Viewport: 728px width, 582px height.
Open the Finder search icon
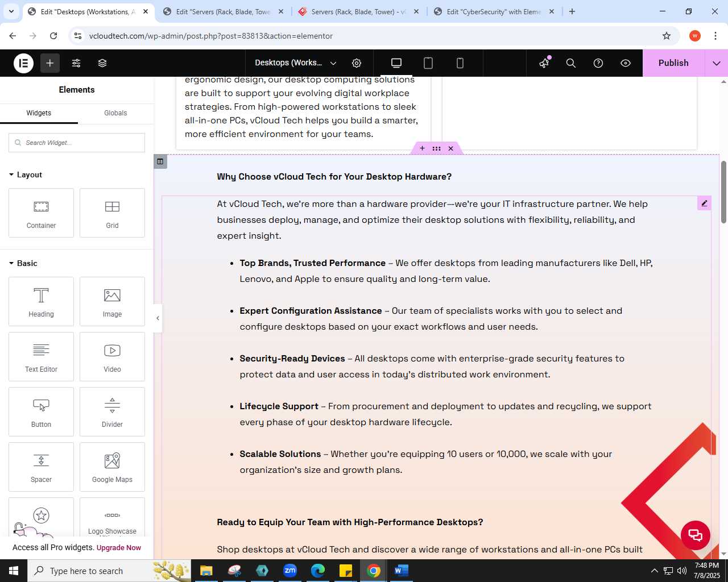pyautogui.click(x=571, y=63)
